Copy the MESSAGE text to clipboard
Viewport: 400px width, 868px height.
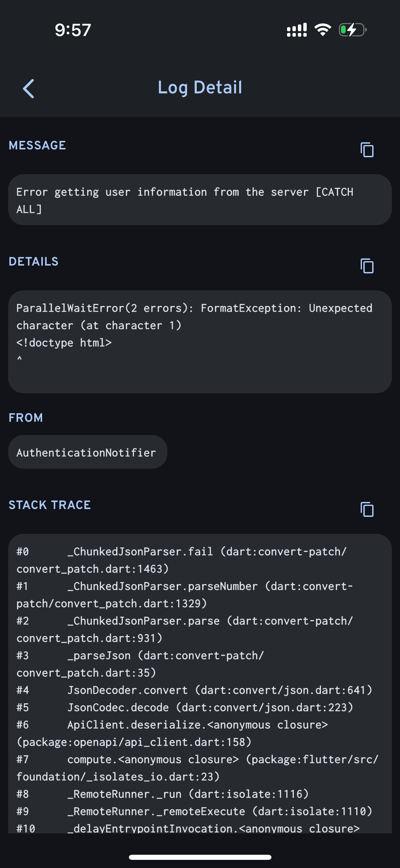click(367, 150)
